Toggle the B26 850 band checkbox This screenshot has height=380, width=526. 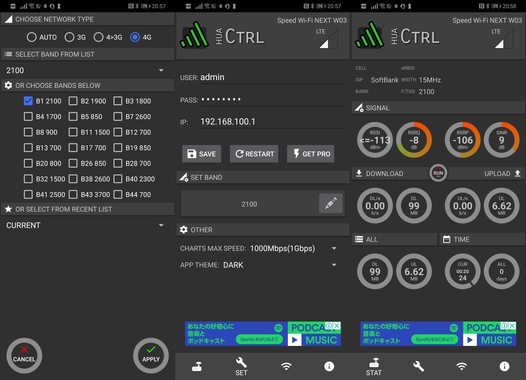pyautogui.click(x=73, y=163)
